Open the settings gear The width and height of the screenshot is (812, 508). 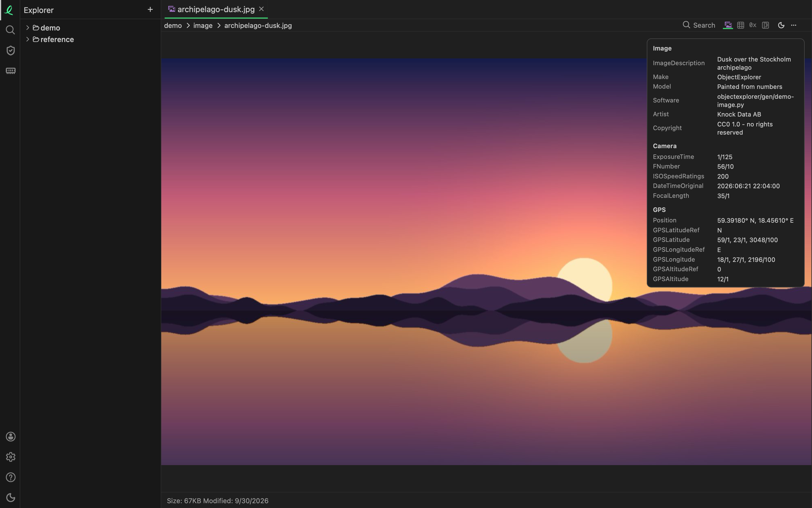(10, 457)
